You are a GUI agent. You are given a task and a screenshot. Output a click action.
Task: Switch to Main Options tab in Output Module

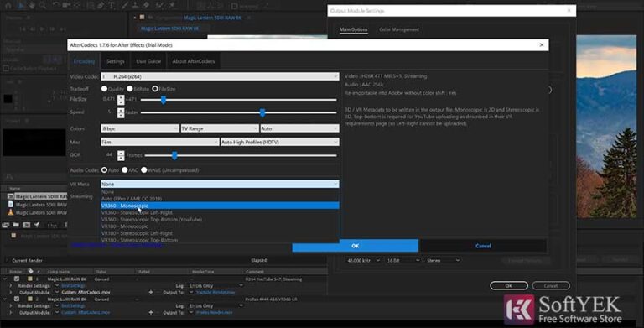point(354,29)
